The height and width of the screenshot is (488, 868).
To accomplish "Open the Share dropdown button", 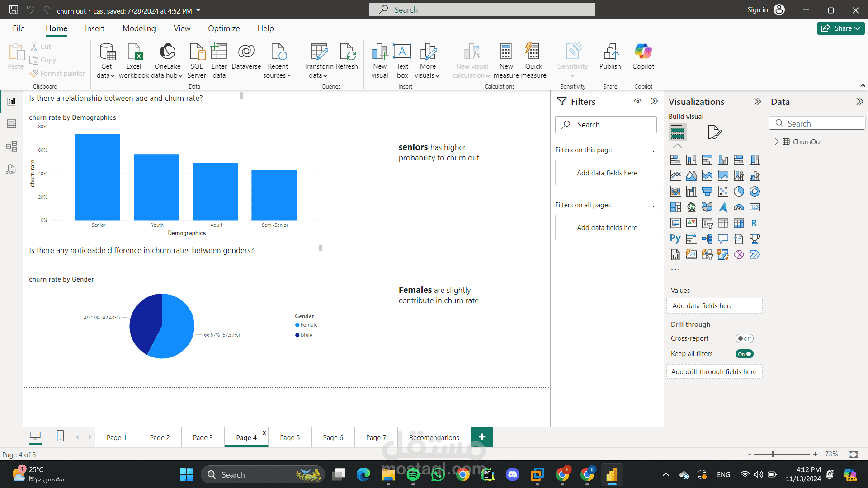I will click(x=840, y=28).
